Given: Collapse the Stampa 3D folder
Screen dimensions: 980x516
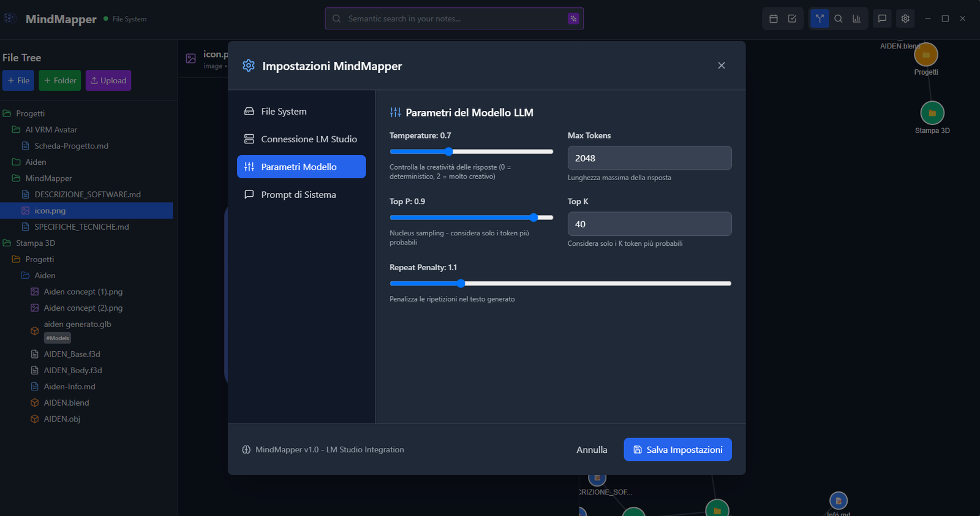Looking at the screenshot, I should pyautogui.click(x=35, y=243).
